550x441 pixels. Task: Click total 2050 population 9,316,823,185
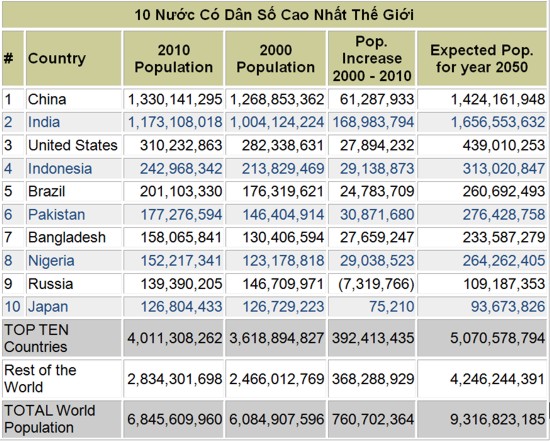point(497,419)
